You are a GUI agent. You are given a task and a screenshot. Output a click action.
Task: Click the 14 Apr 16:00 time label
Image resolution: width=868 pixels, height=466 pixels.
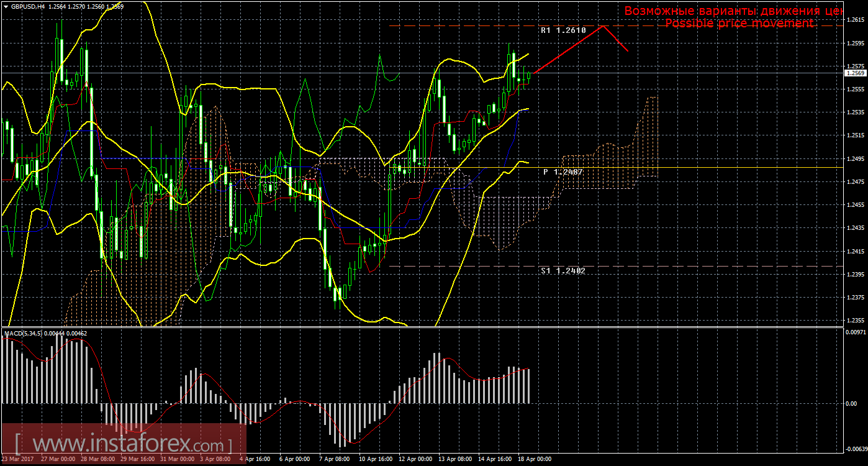495,459
